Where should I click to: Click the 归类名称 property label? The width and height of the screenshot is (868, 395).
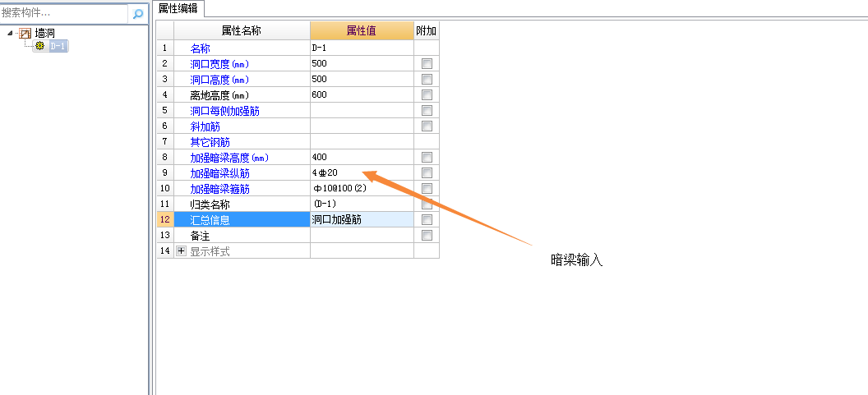tap(210, 204)
